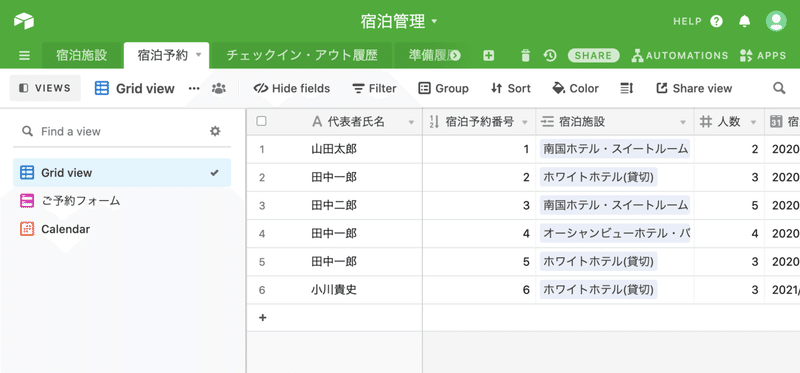Open base history clock icon
The width and height of the screenshot is (800, 373).
coord(549,56)
